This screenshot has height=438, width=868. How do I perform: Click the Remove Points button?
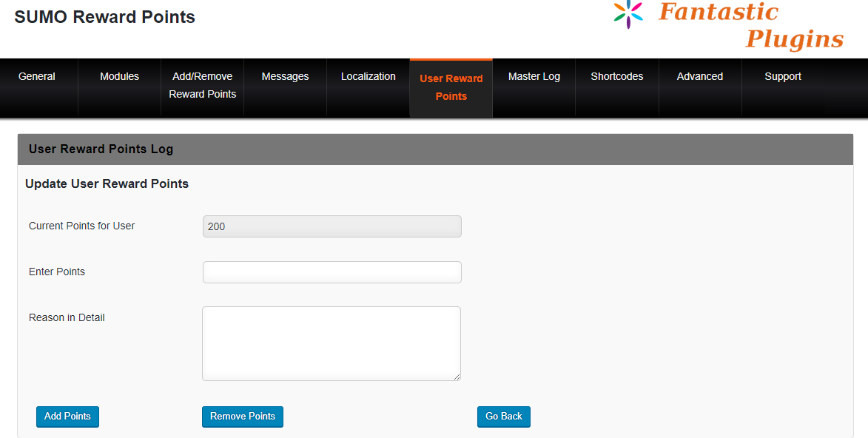[243, 417]
